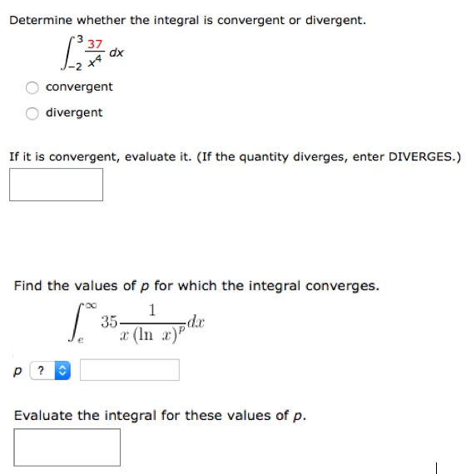Select the convergent radio button
Image resolution: width=476 pixels, height=474 pixels.
click(32, 87)
